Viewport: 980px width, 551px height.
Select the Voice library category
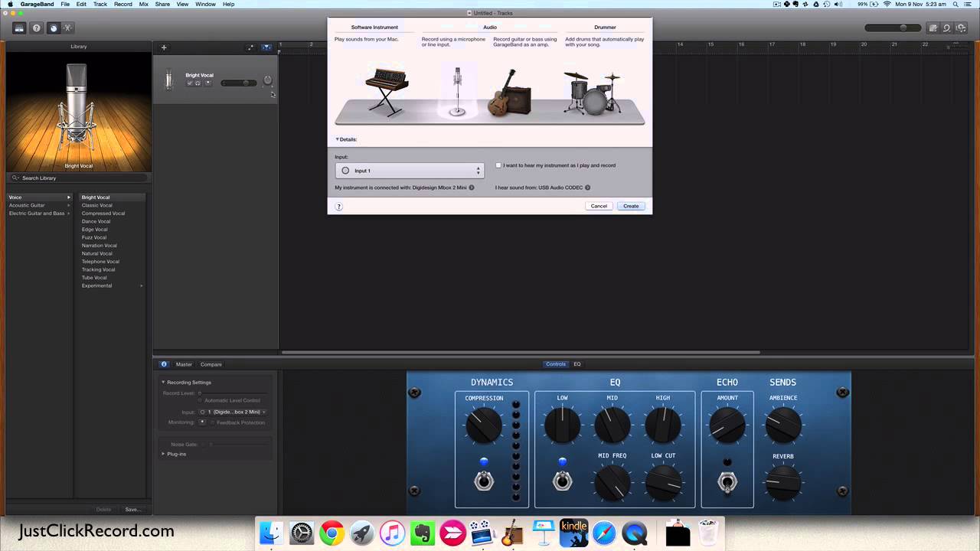(x=39, y=197)
